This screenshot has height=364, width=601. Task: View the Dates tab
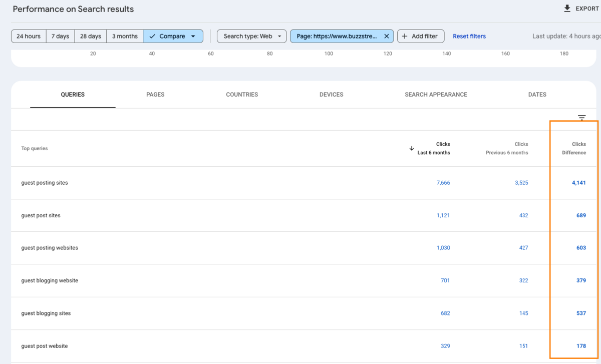click(537, 94)
